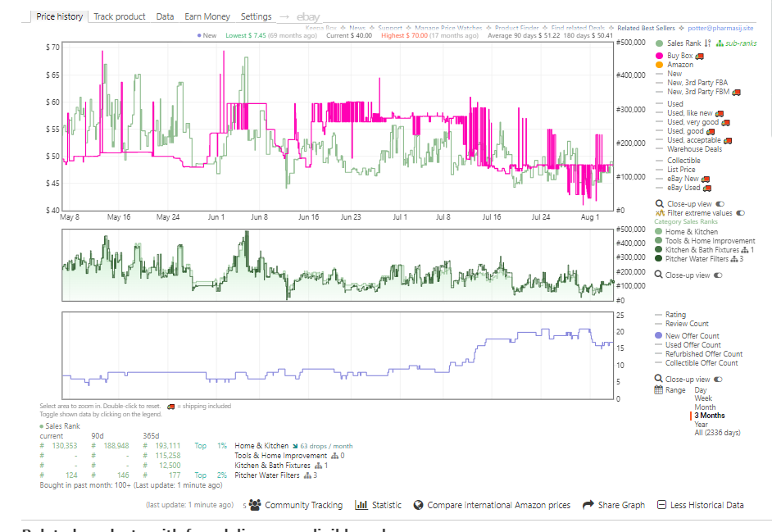The image size is (772, 532).
Task: Click Filter extreme values icon
Action: point(660,213)
